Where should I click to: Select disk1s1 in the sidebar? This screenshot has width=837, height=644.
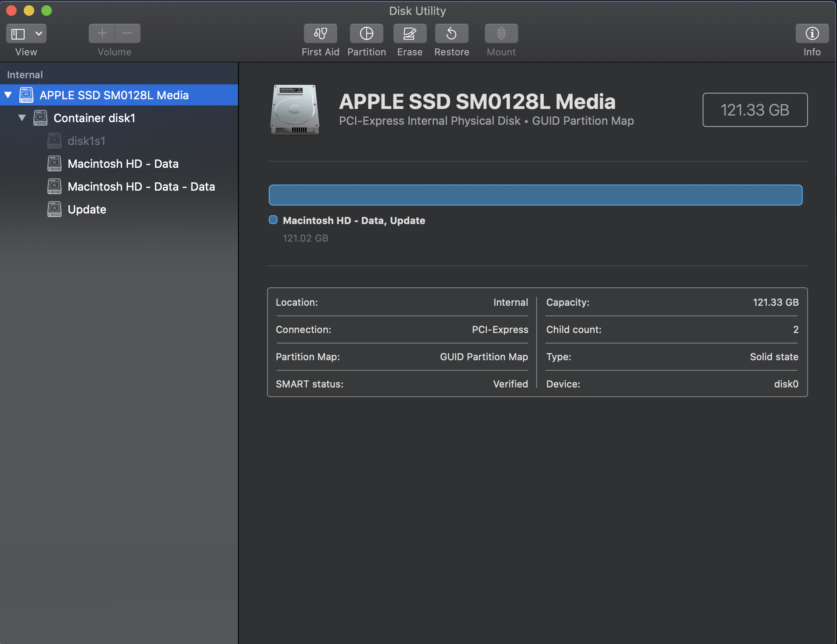[86, 141]
